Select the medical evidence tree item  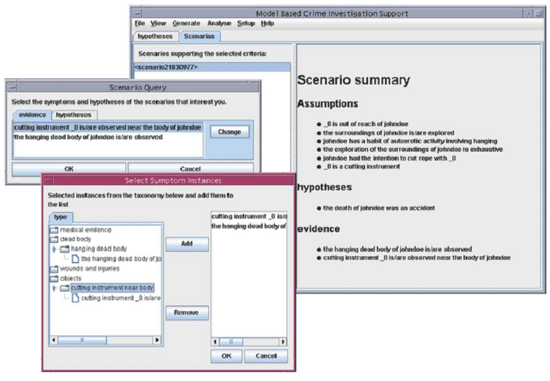86,230
